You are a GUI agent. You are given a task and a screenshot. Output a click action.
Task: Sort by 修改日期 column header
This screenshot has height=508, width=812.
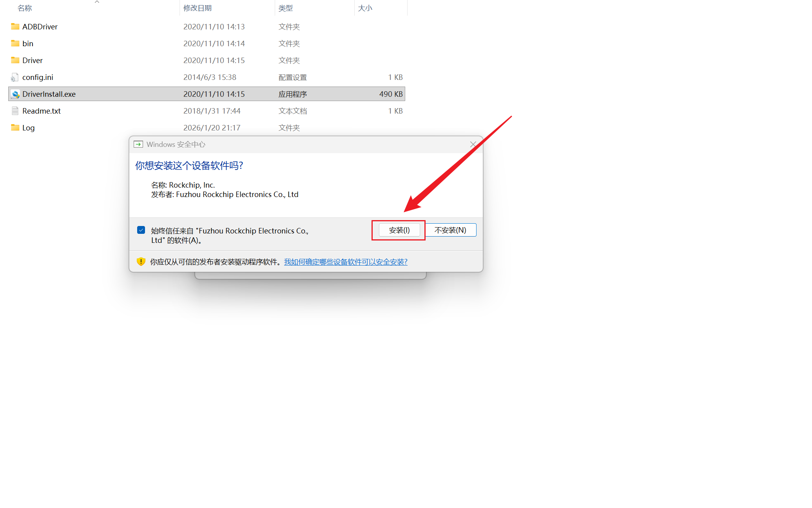tap(198, 8)
